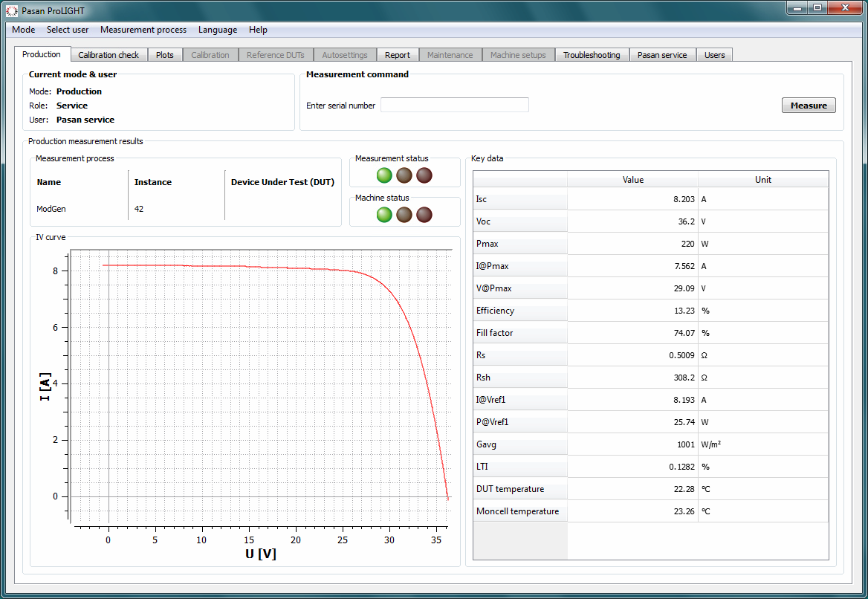Select the Machine setups tab
868x599 pixels.
[518, 55]
